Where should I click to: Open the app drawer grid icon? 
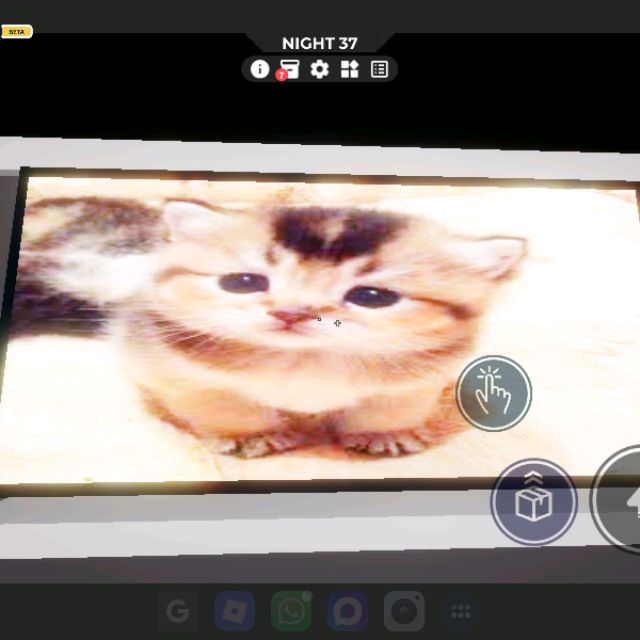pyautogui.click(x=460, y=611)
